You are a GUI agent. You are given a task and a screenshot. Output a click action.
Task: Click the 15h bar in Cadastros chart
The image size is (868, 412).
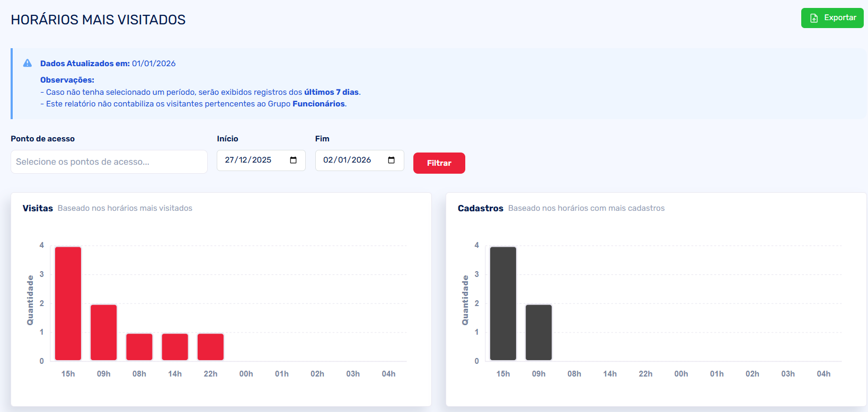pos(503,303)
